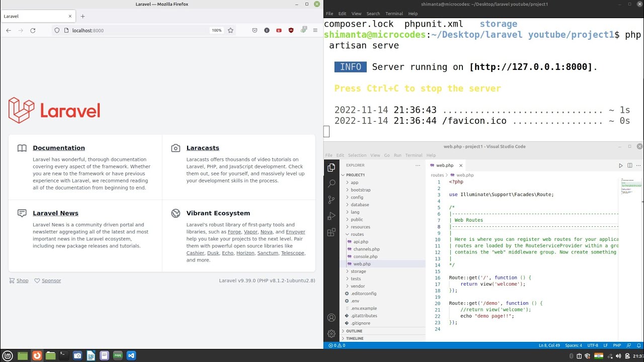This screenshot has width=644, height=362.
Task: Click the Spaces: 4 indentation indicator
Action: click(573, 345)
